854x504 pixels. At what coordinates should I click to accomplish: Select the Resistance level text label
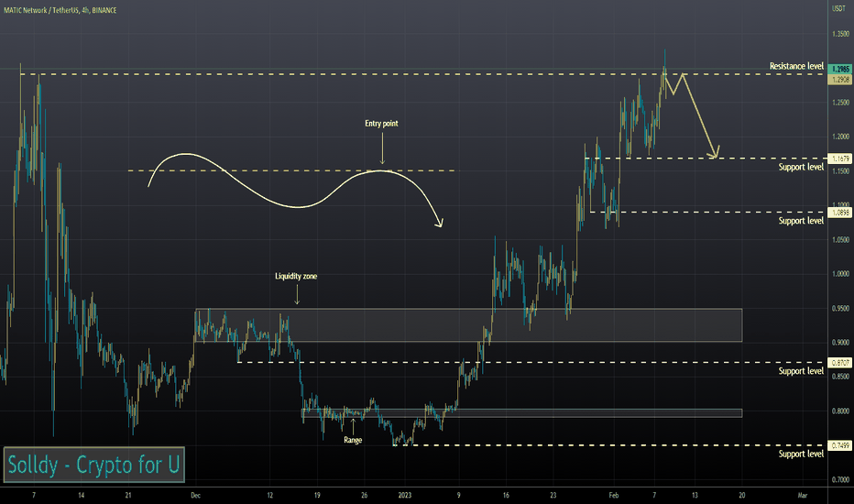tap(796, 67)
